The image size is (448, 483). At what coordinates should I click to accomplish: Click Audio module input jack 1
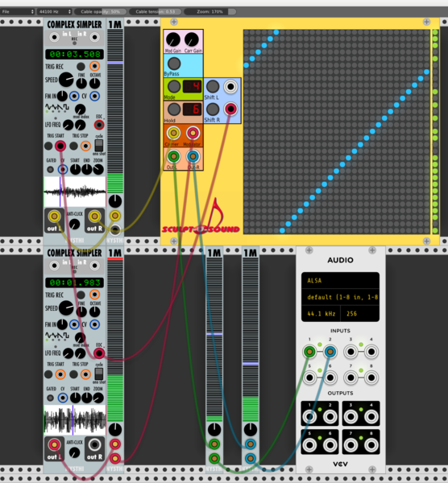309,352
